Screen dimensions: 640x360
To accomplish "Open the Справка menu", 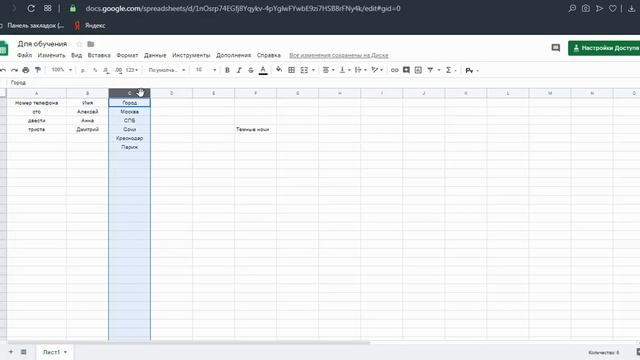I will (269, 55).
